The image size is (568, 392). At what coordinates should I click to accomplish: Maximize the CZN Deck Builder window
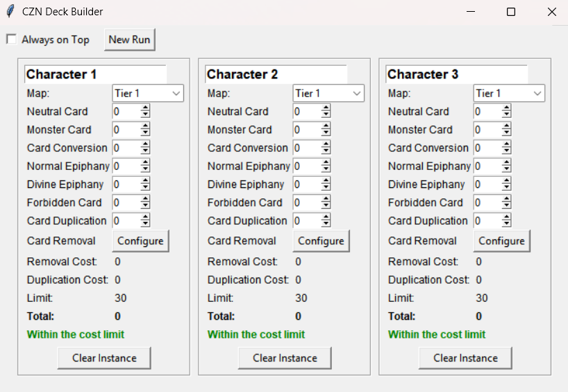511,12
